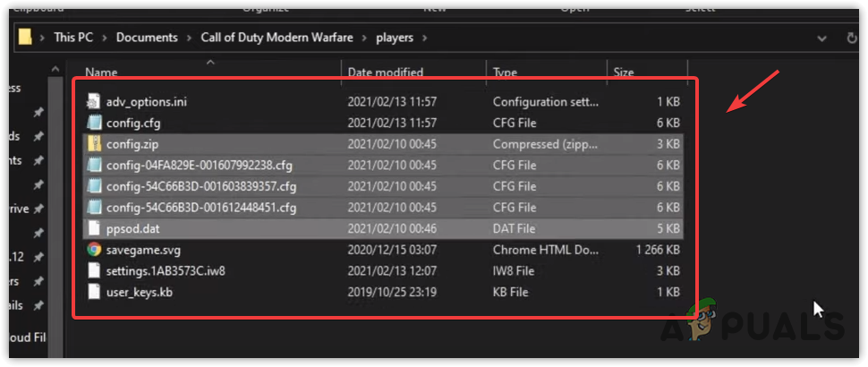This screenshot has width=868, height=367.
Task: Click the config.cfg file icon
Action: point(95,123)
